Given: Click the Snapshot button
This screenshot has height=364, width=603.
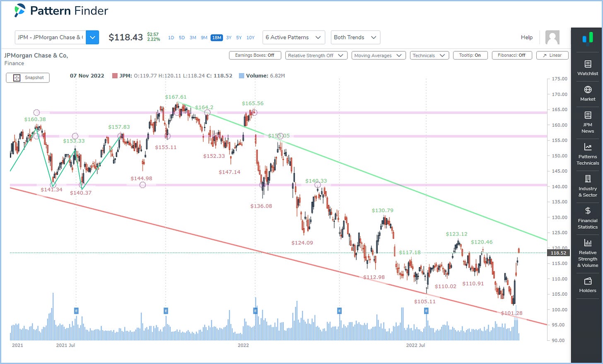Looking at the screenshot, I should point(28,78).
